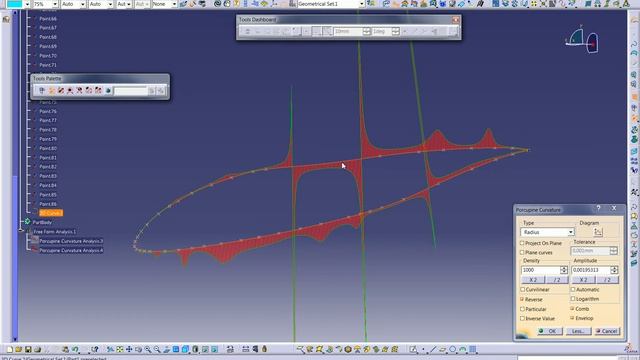The width and height of the screenshot is (640, 360).
Task: Select Porcupine Curvature Analysis.3 in tree
Action: pos(71,241)
